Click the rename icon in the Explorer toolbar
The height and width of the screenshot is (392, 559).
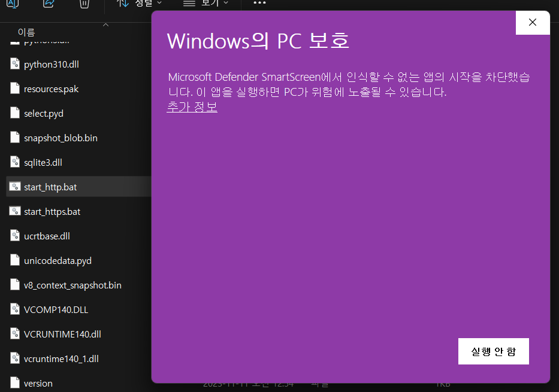tap(13, 4)
